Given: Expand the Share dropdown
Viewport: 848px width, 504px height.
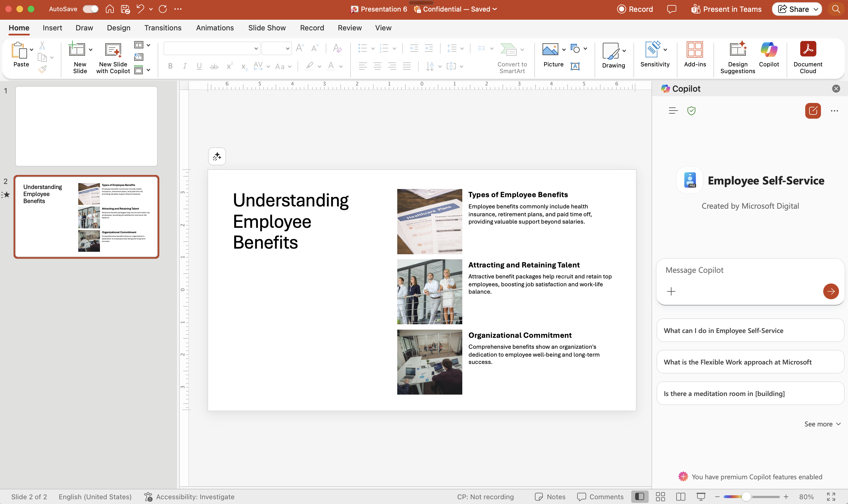Looking at the screenshot, I should [816, 9].
